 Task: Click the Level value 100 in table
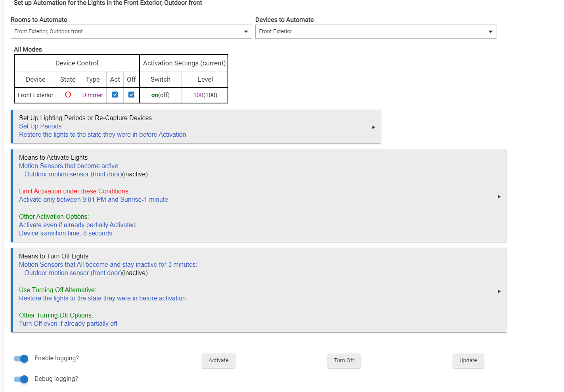tap(198, 95)
